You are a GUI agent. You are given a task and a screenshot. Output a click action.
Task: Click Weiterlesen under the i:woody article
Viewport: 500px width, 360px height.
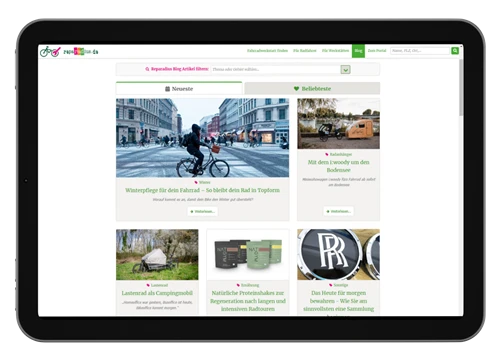pyautogui.click(x=338, y=211)
